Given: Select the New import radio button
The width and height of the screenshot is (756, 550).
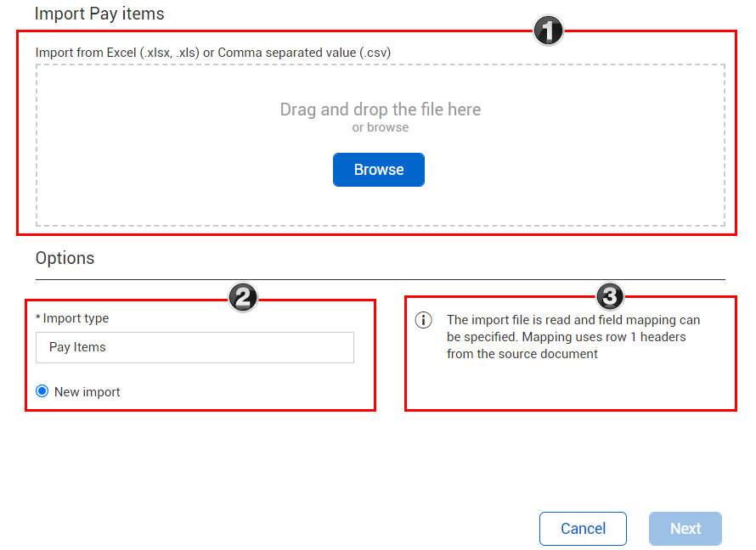Looking at the screenshot, I should pyautogui.click(x=42, y=391).
